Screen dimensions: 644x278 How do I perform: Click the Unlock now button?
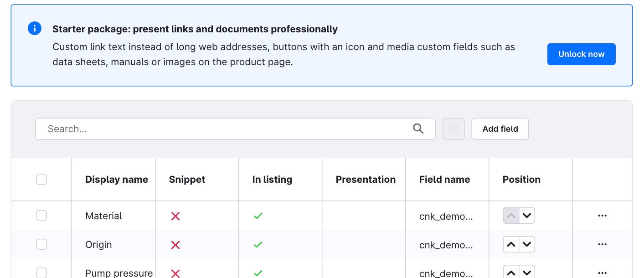click(582, 54)
